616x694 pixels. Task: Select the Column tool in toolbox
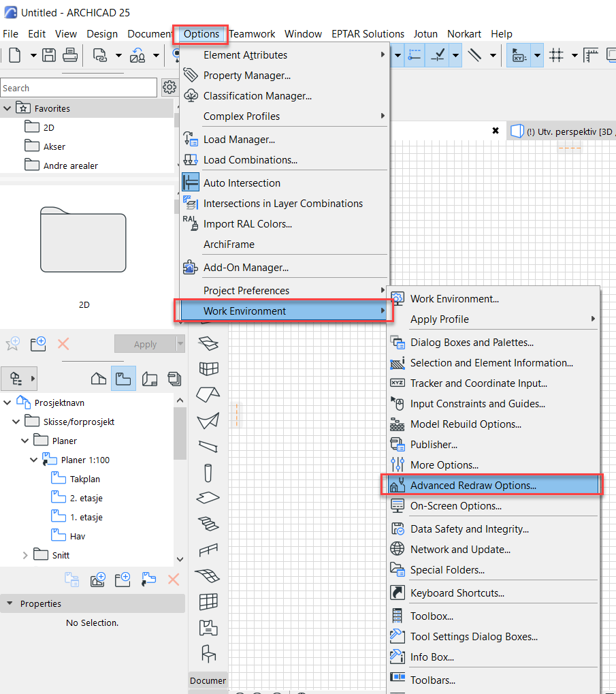[208, 473]
